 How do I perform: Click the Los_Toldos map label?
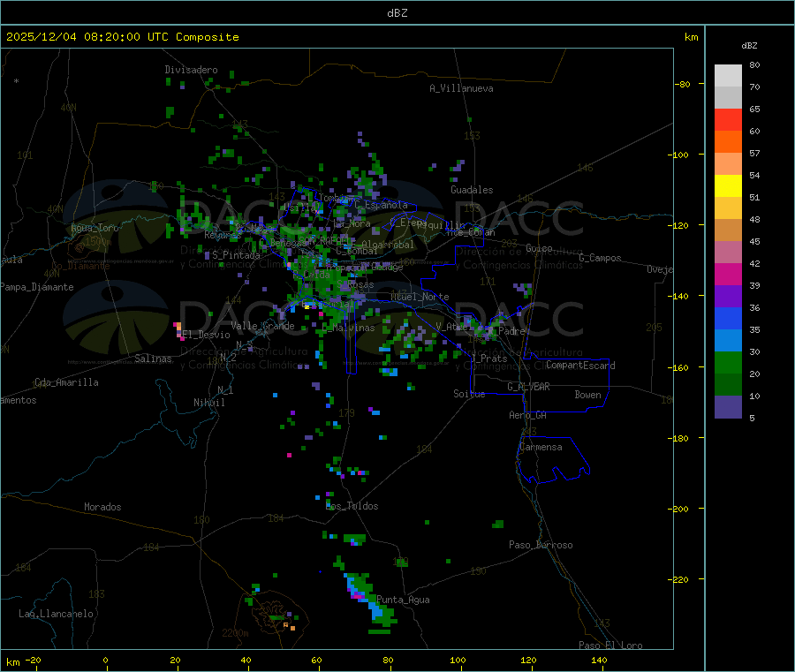coord(352,506)
